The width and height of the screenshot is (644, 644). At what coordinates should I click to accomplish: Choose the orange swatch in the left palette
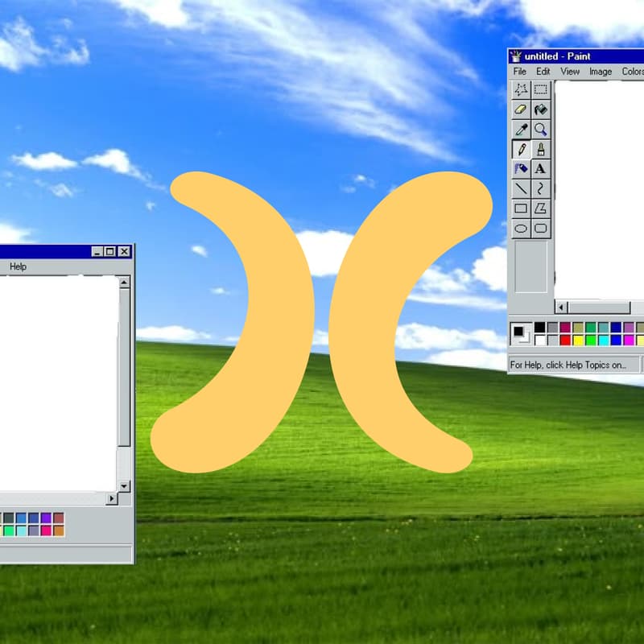point(59,530)
